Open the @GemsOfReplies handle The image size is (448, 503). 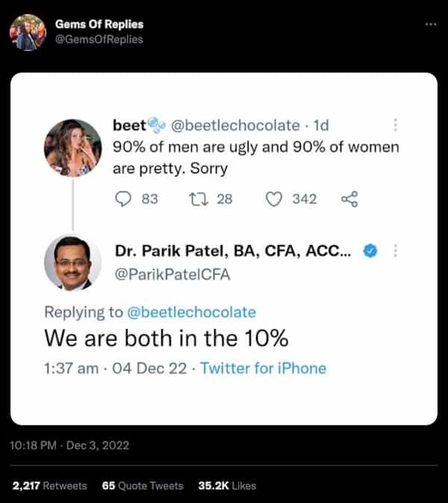tap(99, 39)
